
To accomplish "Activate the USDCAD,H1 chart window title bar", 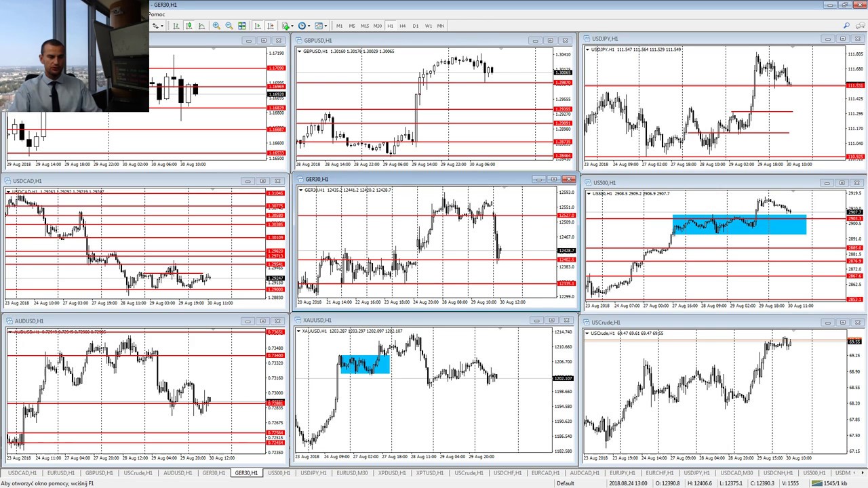I will (145, 181).
